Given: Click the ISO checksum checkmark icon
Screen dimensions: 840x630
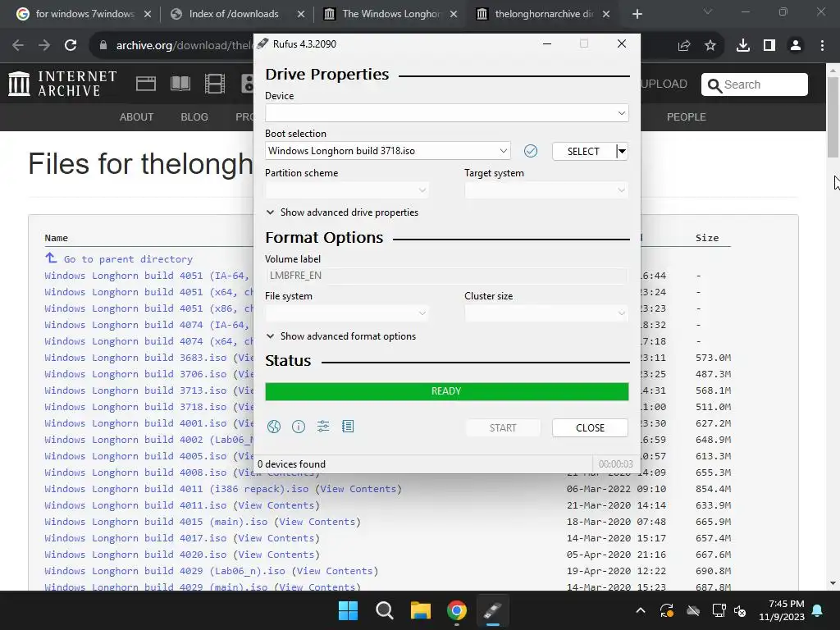Looking at the screenshot, I should [x=531, y=151].
